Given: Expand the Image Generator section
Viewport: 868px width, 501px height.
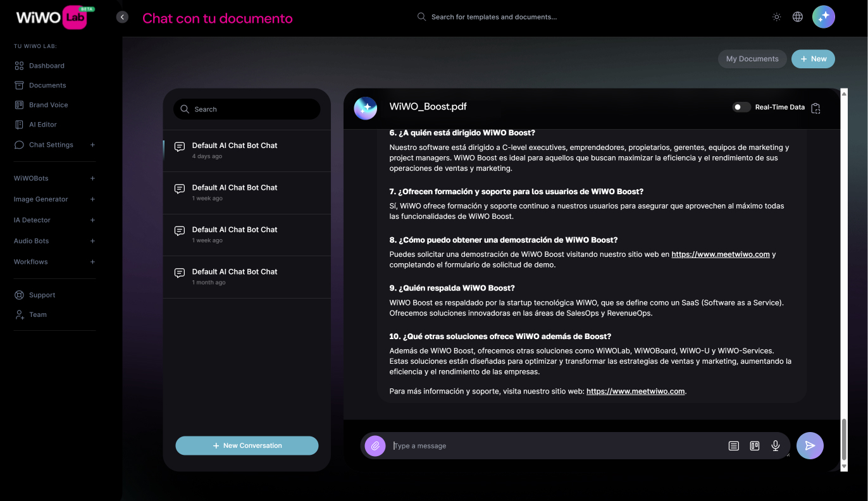Looking at the screenshot, I should click(x=92, y=199).
